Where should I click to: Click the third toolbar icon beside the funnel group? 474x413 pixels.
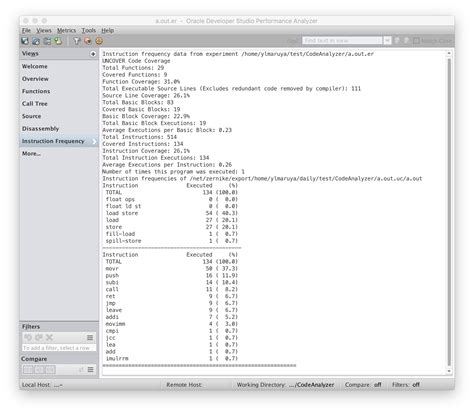click(x=47, y=41)
